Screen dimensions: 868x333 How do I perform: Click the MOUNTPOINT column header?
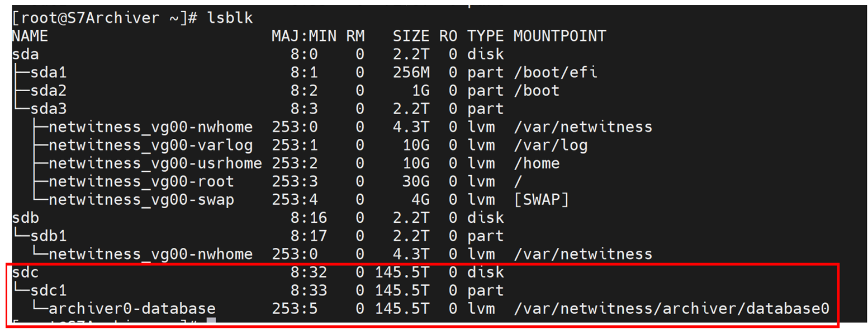point(559,36)
